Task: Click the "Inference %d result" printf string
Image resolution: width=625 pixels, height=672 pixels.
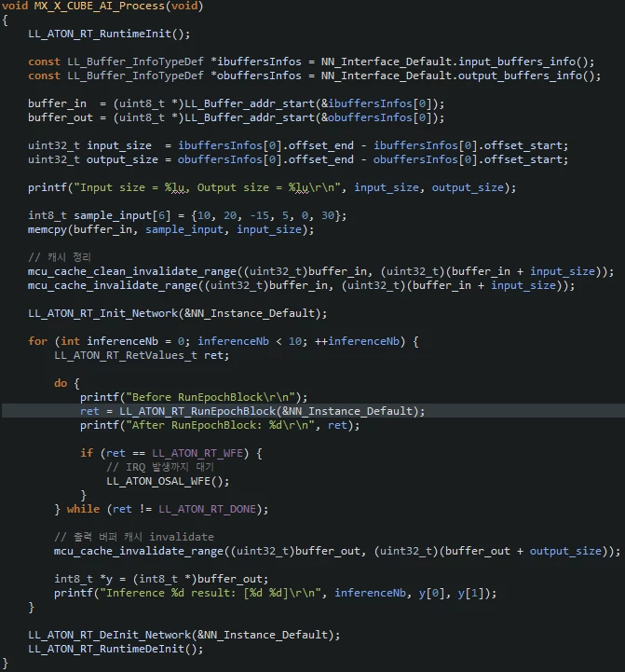Action: click(211, 593)
